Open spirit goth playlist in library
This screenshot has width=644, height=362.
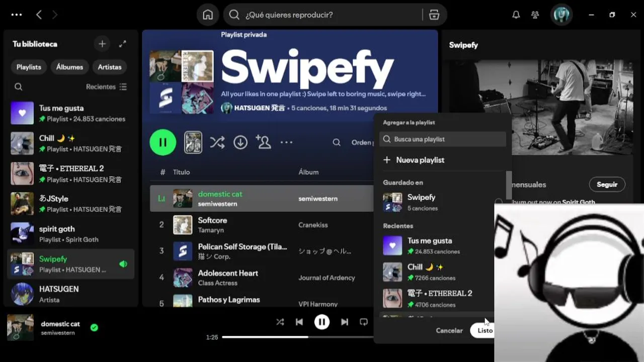(x=71, y=234)
